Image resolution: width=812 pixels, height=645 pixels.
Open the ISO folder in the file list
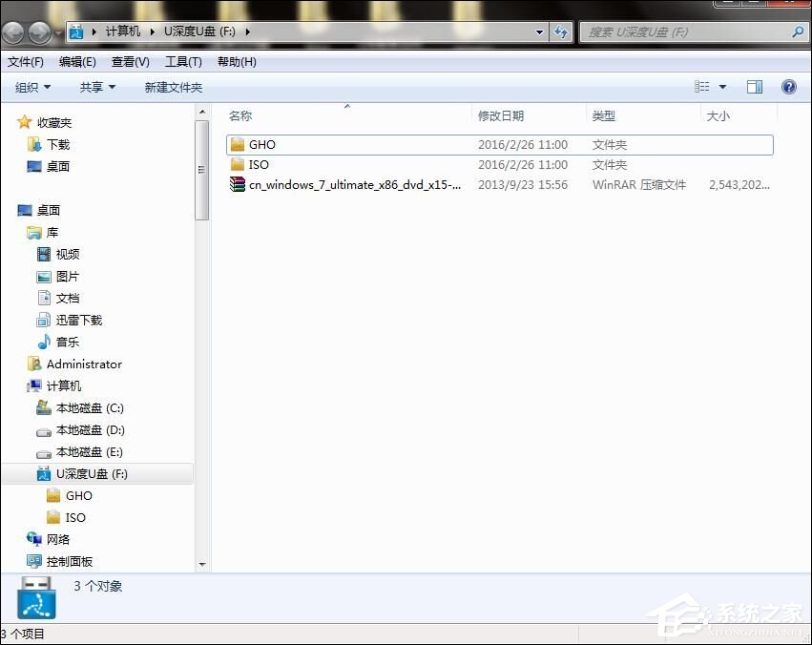(258, 164)
